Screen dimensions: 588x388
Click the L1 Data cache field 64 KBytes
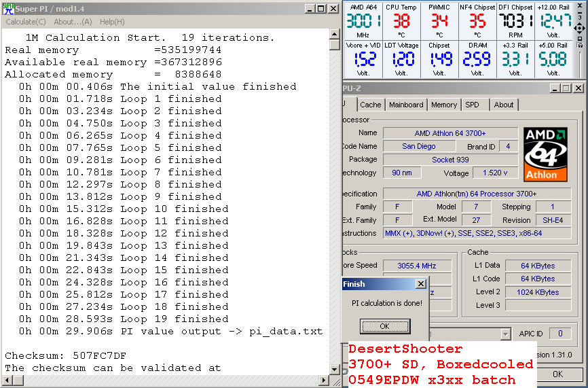click(538, 266)
